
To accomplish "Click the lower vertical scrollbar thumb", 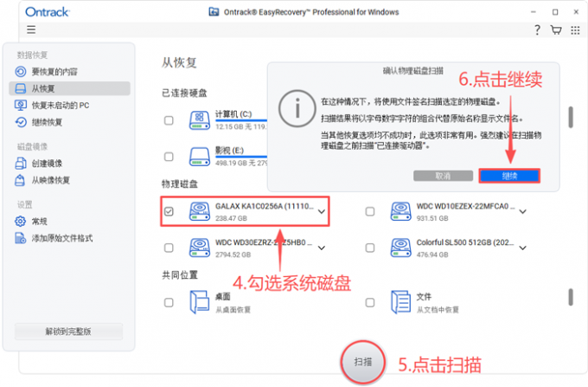I will point(571,297).
